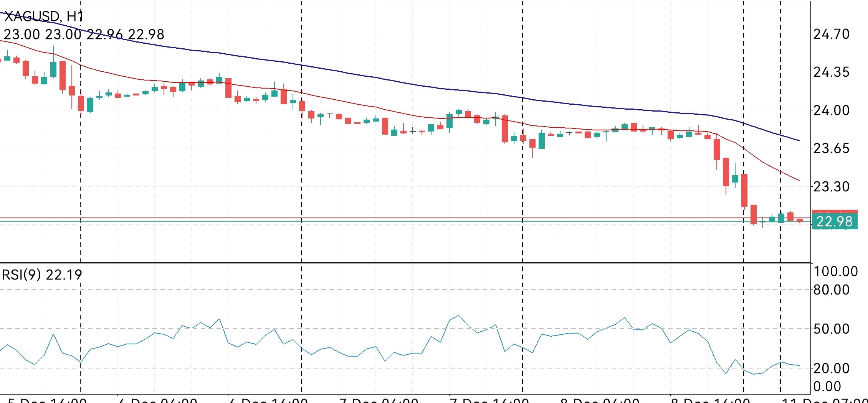The width and height of the screenshot is (868, 403).
Task: Click the 0.00 RSI scale label
Action: (827, 387)
